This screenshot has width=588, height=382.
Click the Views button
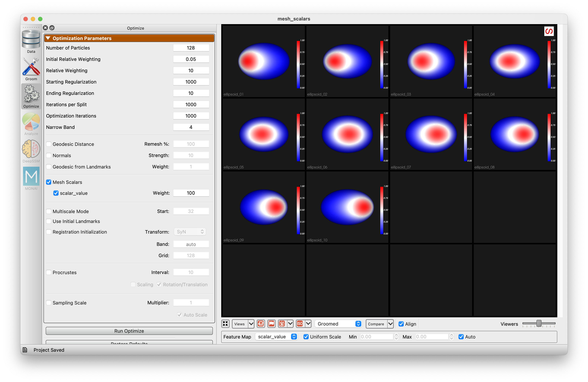point(240,324)
